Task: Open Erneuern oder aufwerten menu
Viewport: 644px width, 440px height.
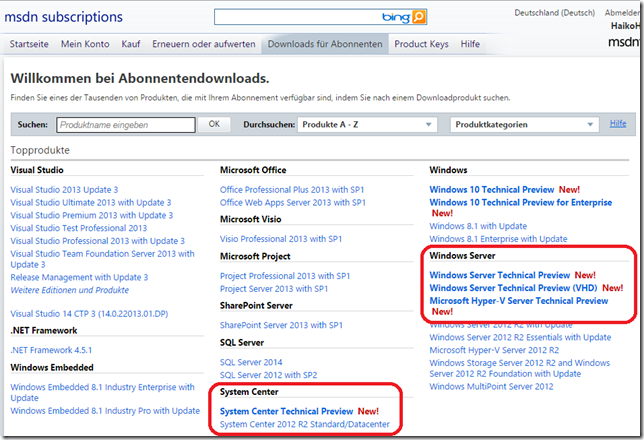Action: tap(204, 44)
